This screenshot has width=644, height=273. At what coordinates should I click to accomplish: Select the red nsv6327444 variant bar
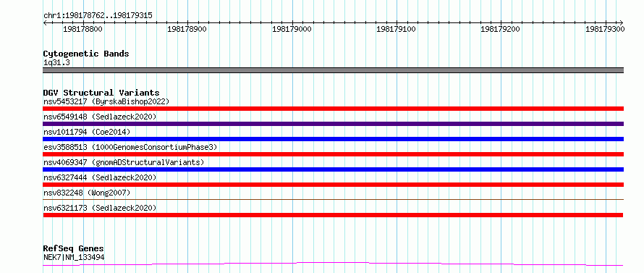333,185
